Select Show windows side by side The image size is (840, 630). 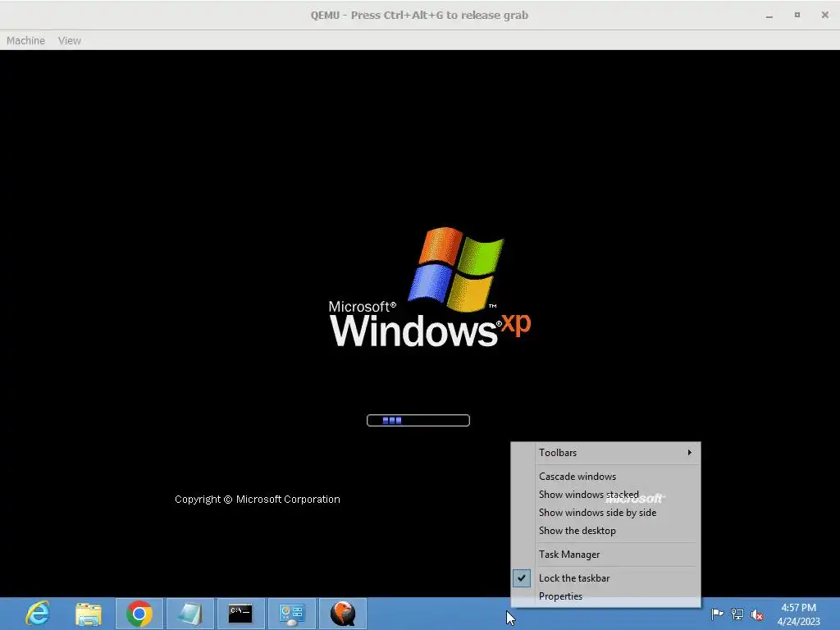606,513
